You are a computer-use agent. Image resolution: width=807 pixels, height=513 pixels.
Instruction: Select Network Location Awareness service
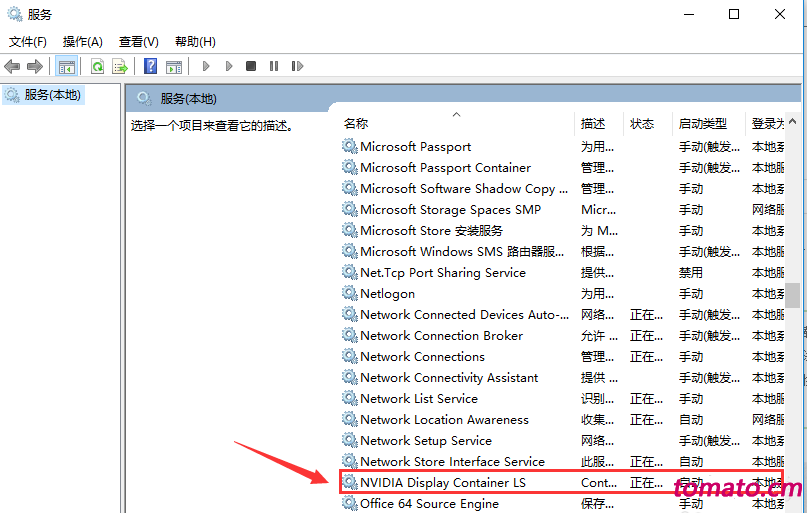562,420
